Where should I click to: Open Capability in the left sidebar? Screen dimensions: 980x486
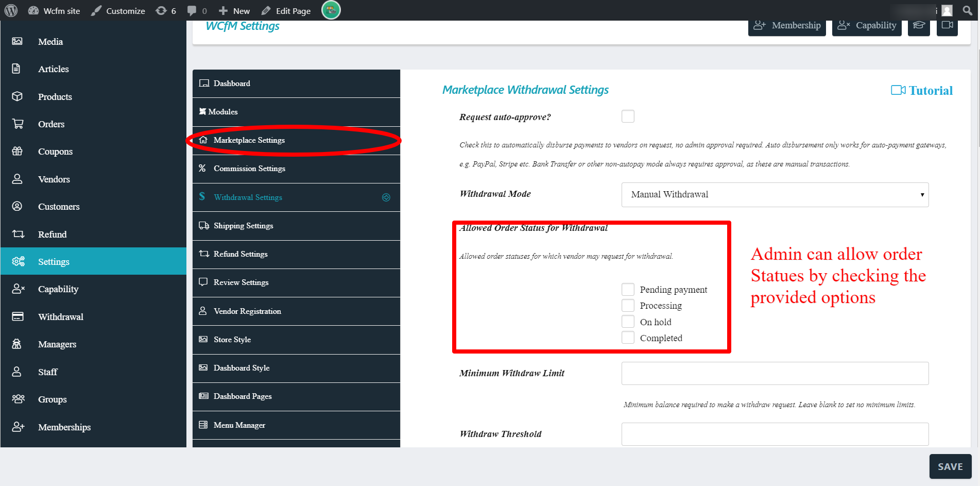click(93, 289)
